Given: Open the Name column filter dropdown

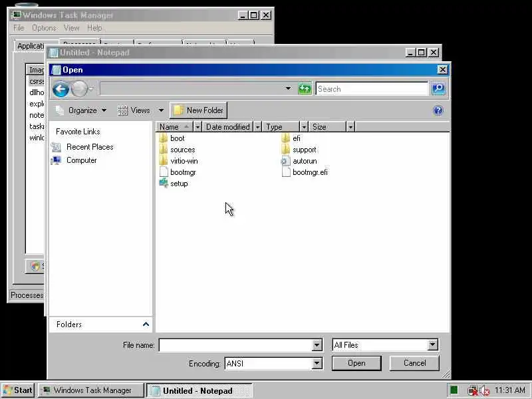Looking at the screenshot, I should (x=198, y=127).
